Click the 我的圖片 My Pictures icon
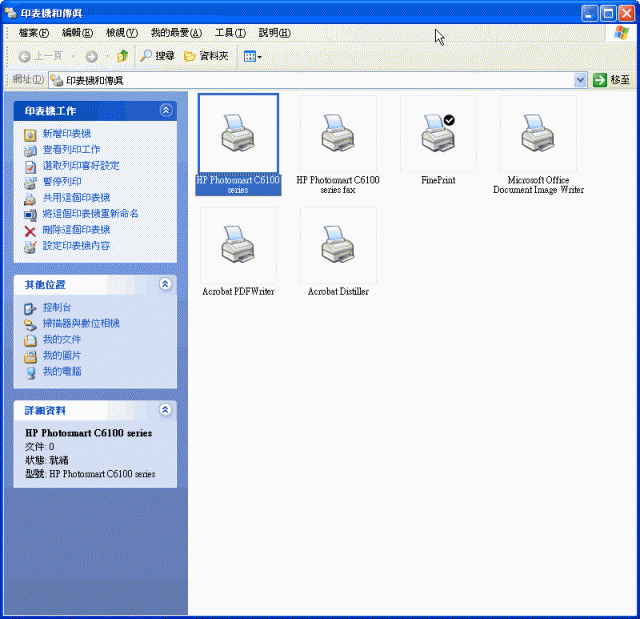This screenshot has height=619, width=640. (x=30, y=356)
